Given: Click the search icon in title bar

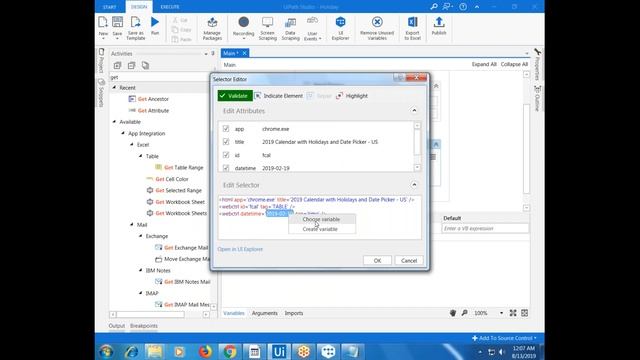Looking at the screenshot, I should (x=434, y=7).
